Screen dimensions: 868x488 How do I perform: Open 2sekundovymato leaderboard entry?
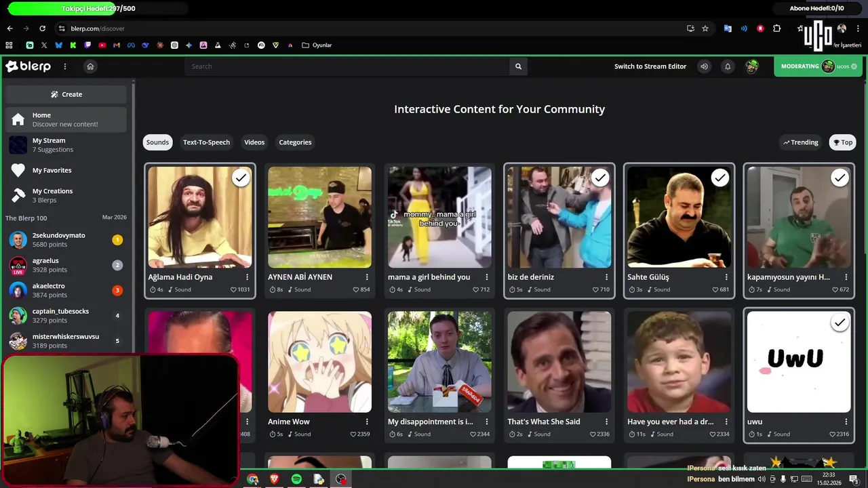66,240
